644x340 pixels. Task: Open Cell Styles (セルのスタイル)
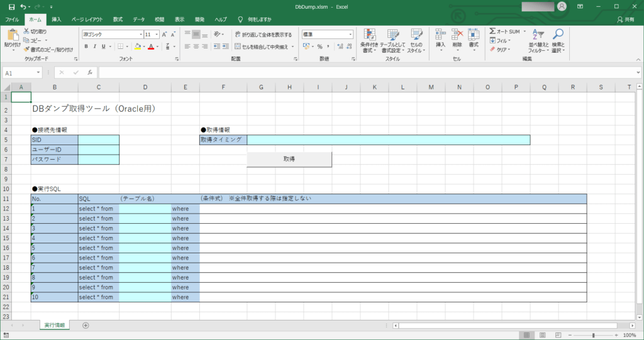(x=416, y=41)
